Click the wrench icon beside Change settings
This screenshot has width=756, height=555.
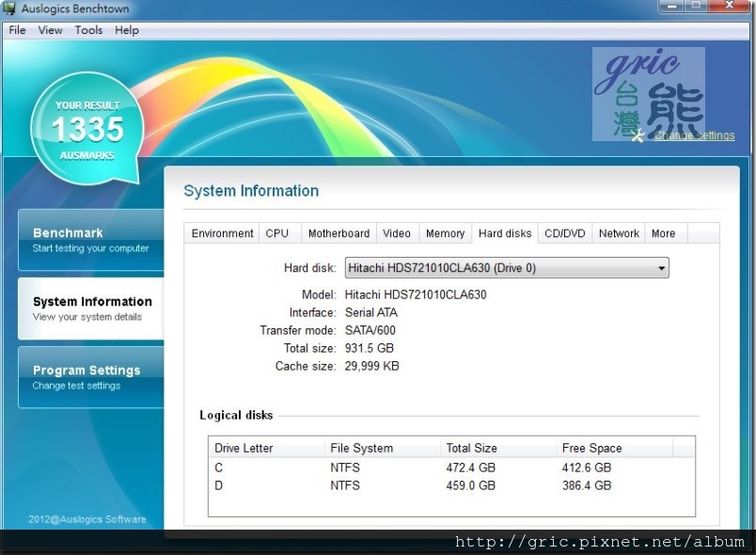pos(639,135)
